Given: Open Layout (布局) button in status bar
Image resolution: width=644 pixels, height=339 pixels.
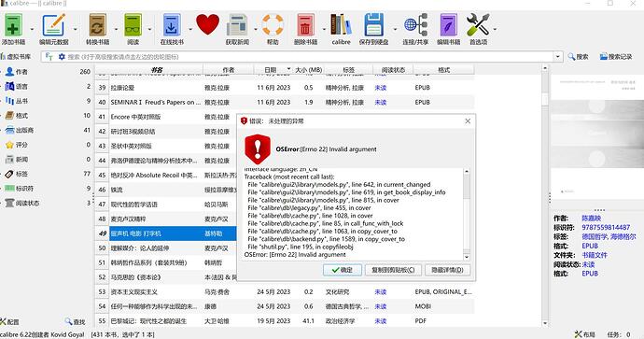Looking at the screenshot, I should pos(584,334).
